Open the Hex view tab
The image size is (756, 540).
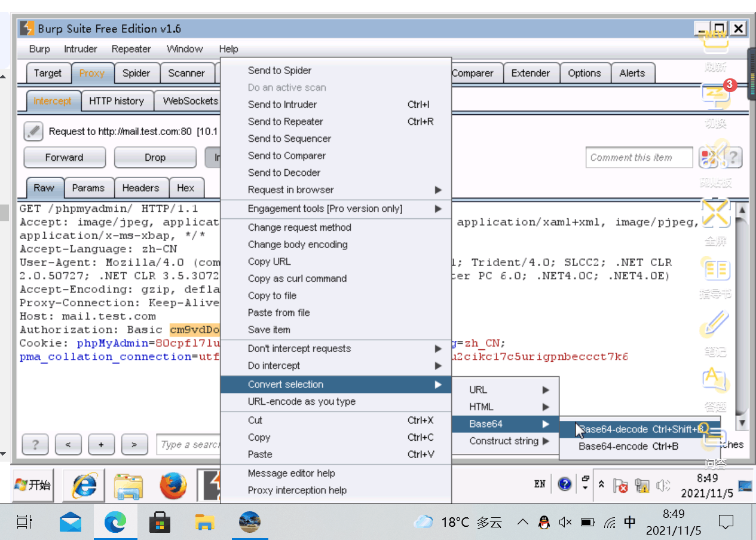point(186,188)
